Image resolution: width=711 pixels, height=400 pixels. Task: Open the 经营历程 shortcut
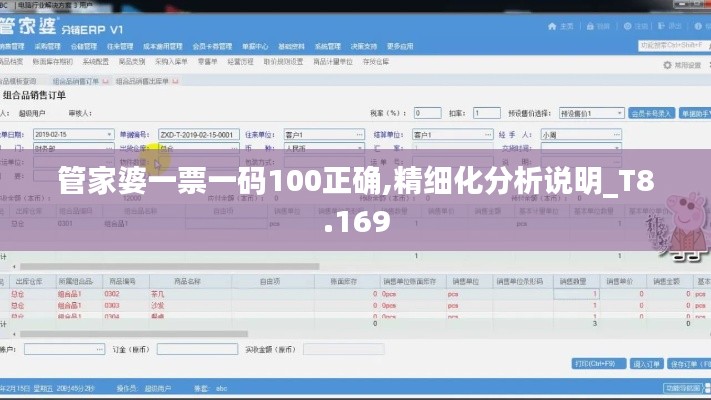tap(240, 62)
